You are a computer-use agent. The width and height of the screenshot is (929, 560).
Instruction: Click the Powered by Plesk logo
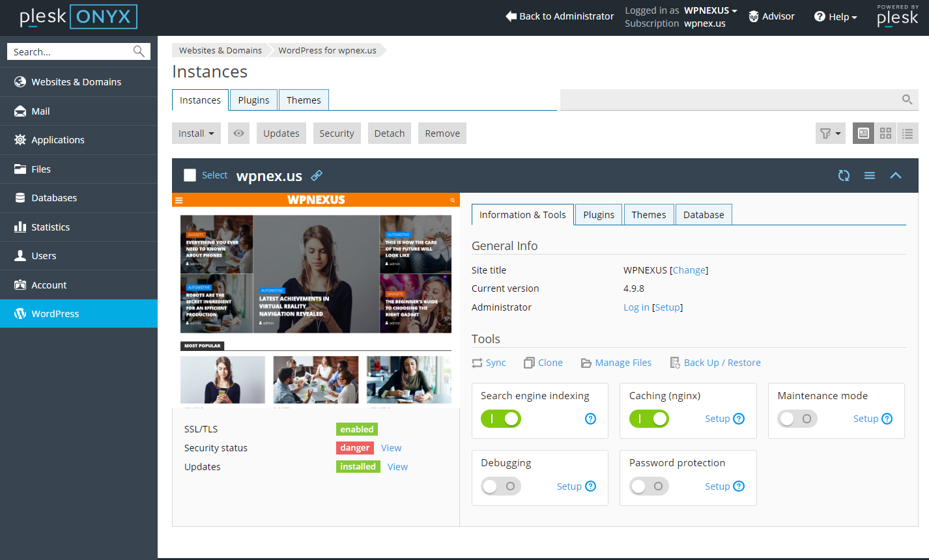tap(898, 16)
